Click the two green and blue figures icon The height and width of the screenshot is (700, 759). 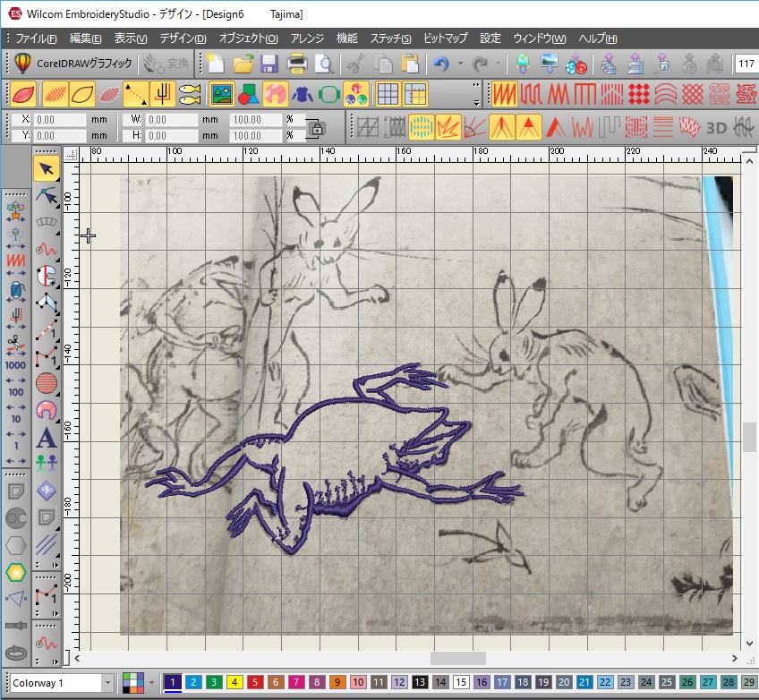(47, 464)
